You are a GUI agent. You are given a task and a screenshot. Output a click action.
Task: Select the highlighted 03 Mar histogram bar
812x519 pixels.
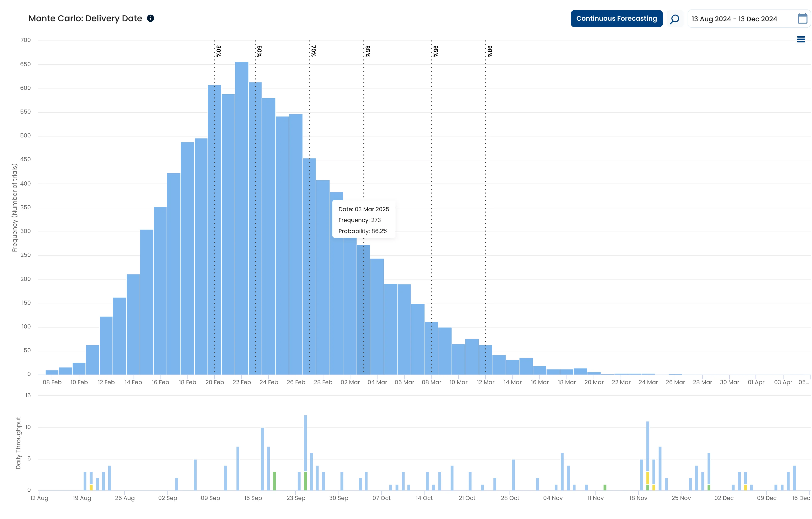tap(364, 309)
